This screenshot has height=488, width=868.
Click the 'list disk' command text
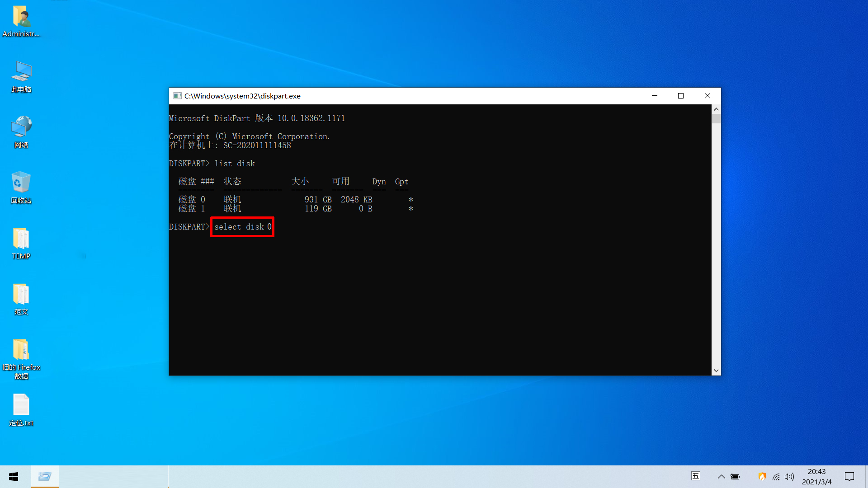[x=235, y=164]
